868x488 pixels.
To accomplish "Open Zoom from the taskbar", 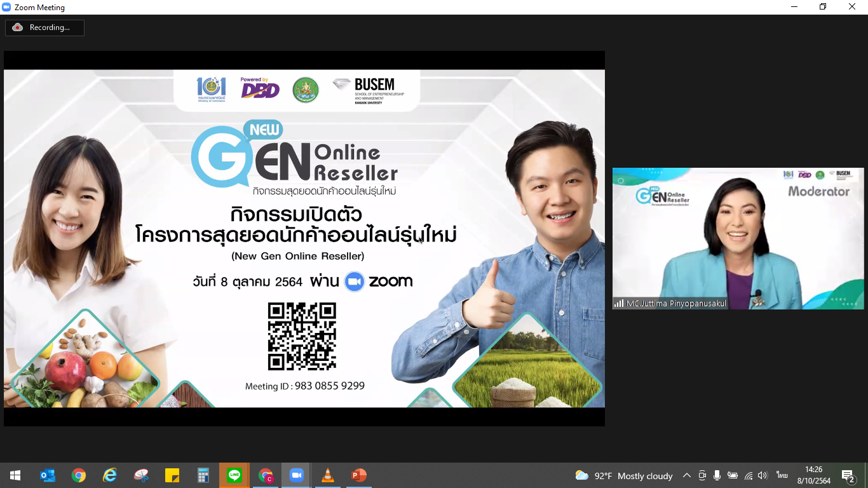I will [x=296, y=475].
